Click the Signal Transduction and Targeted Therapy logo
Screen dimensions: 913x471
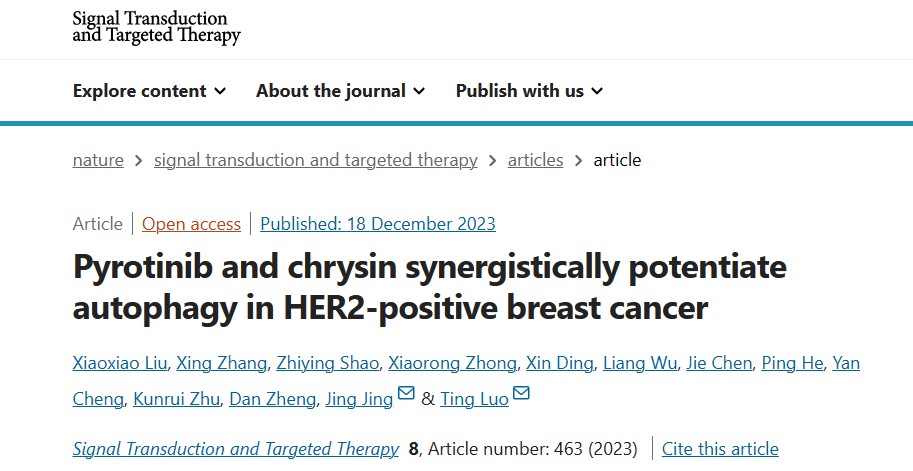coord(156,27)
